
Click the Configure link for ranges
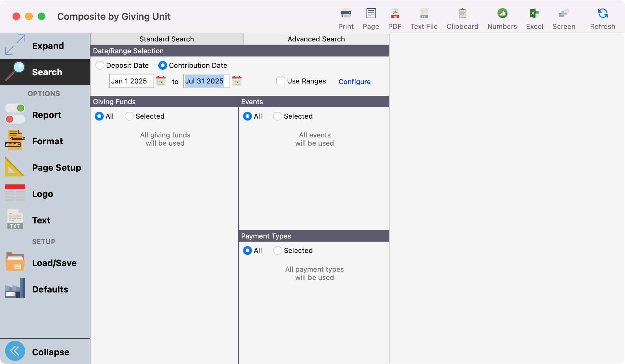click(x=354, y=82)
